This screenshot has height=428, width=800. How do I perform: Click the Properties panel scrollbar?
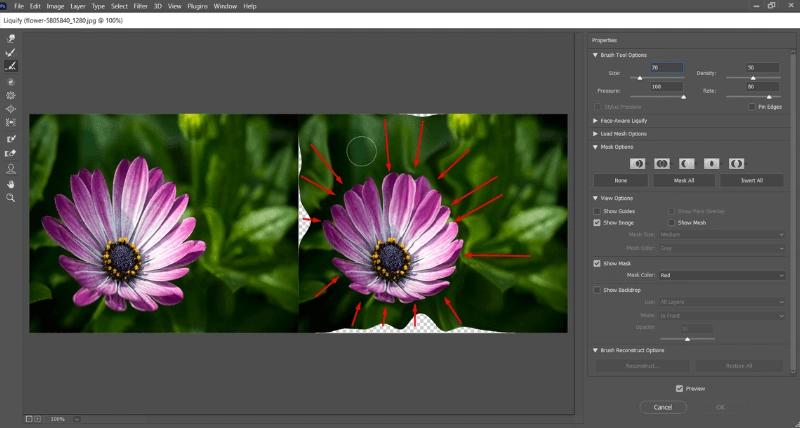pyautogui.click(x=793, y=212)
